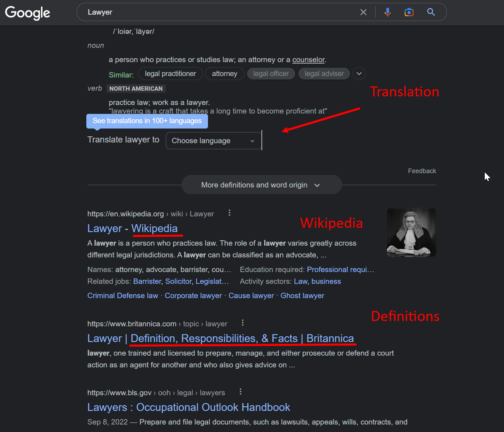Submit search using the magnifier icon
The height and width of the screenshot is (432, 504).
click(431, 12)
